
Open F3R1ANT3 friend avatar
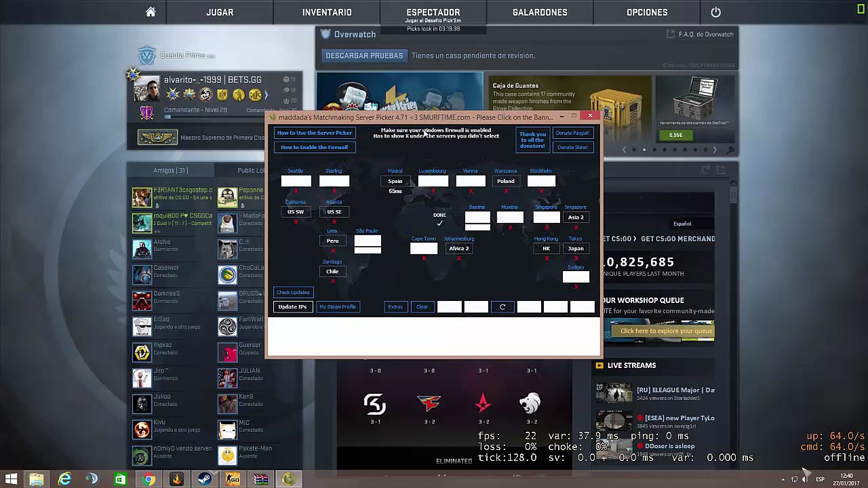point(142,197)
